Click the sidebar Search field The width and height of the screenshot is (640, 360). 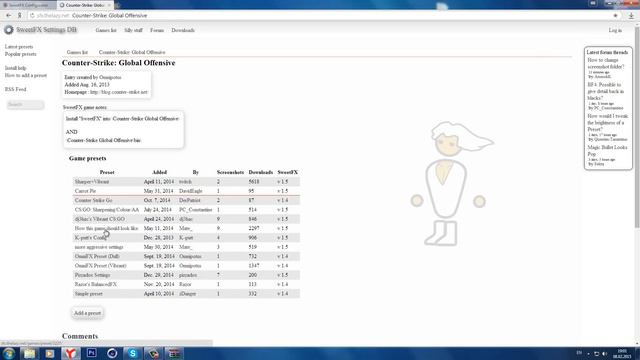click(x=25, y=105)
